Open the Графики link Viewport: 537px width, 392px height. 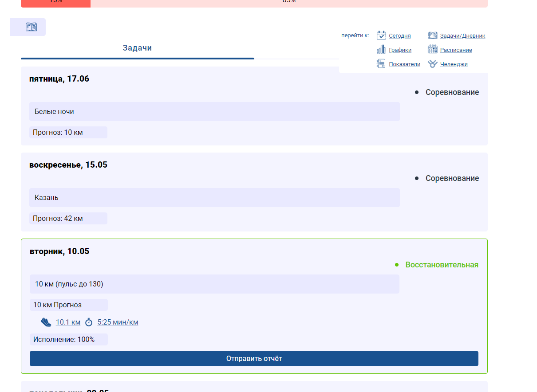point(400,50)
